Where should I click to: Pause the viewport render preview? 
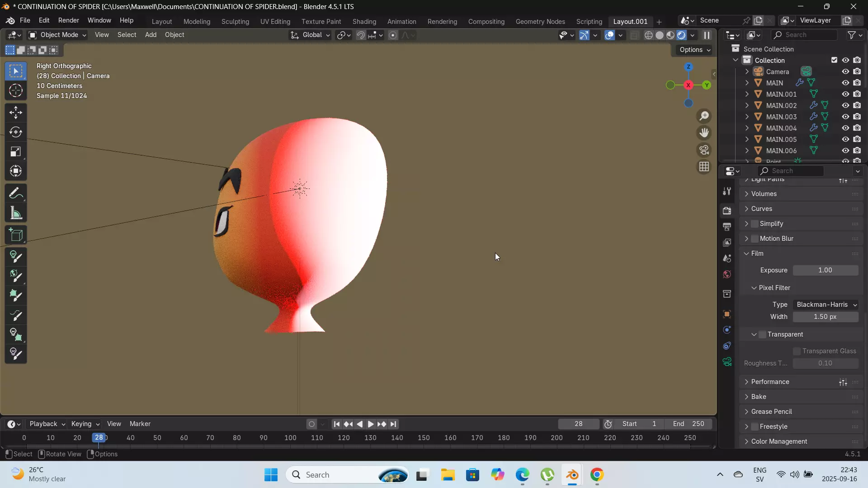click(707, 35)
